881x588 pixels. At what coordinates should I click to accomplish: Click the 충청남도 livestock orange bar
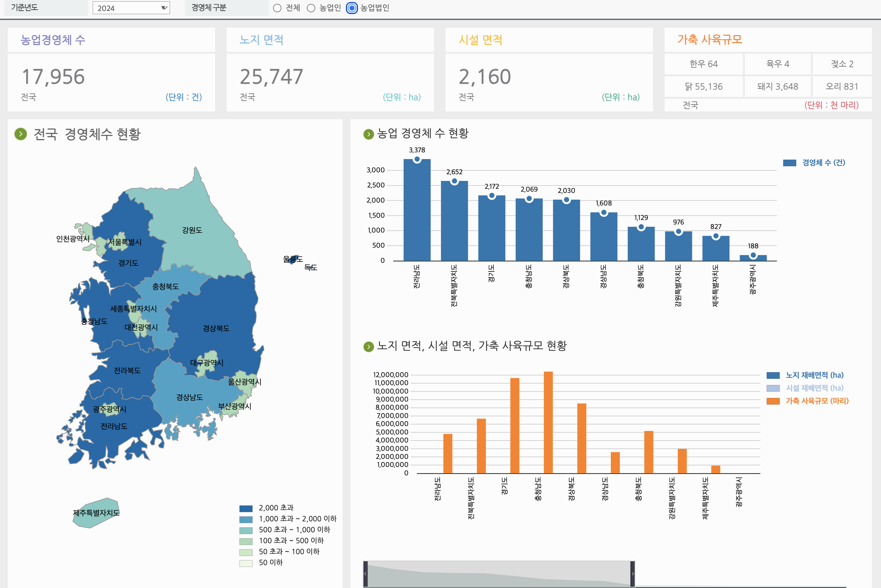click(x=548, y=422)
